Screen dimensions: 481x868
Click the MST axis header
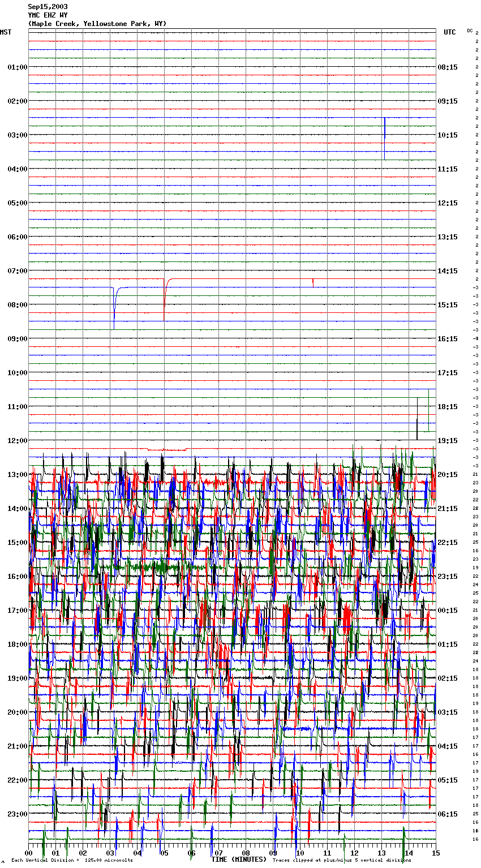pyautogui.click(x=6, y=32)
